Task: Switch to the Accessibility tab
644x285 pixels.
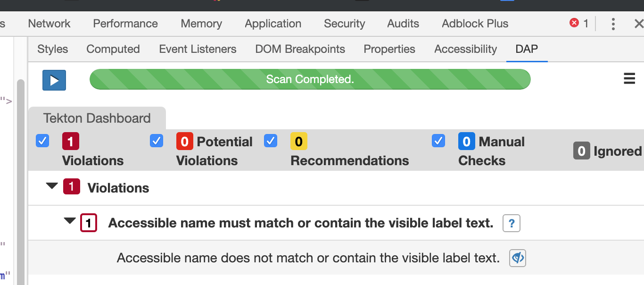Action: (x=465, y=49)
